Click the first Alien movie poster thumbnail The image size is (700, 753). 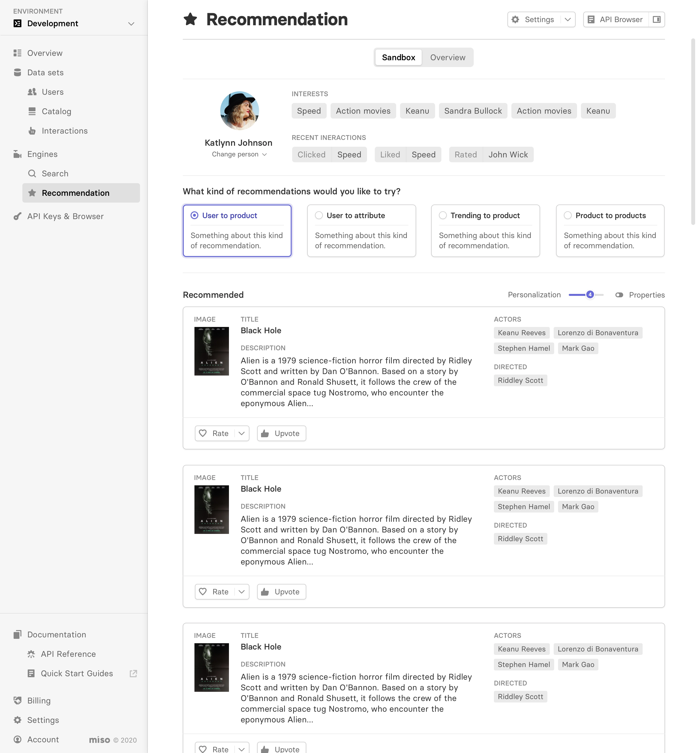click(211, 351)
